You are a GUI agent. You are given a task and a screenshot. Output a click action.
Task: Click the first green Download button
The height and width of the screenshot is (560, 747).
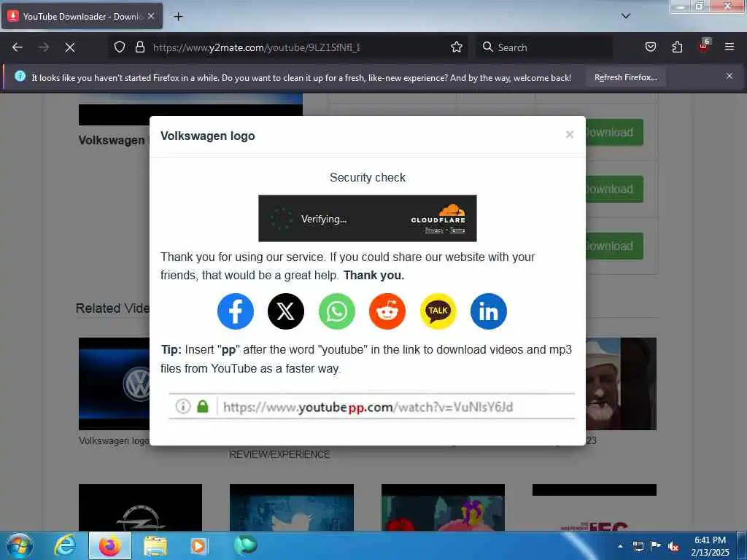pyautogui.click(x=614, y=133)
